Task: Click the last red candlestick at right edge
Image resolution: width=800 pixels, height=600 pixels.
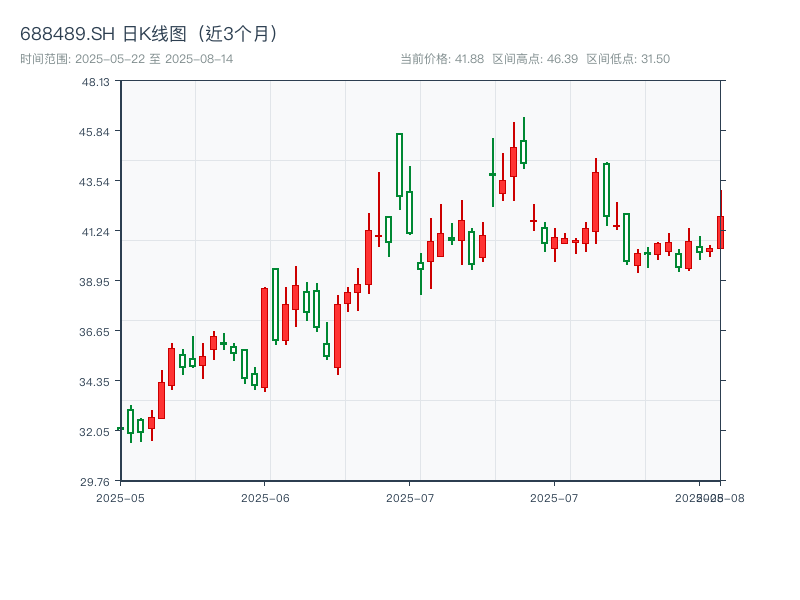Action: pyautogui.click(x=720, y=232)
